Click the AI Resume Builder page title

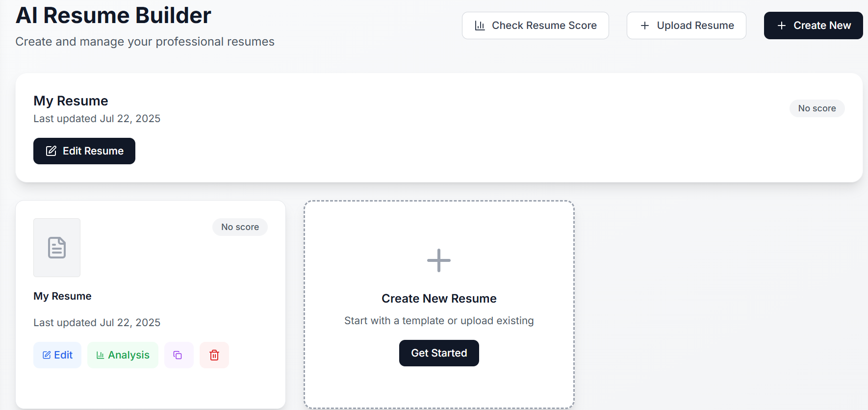pyautogui.click(x=113, y=16)
